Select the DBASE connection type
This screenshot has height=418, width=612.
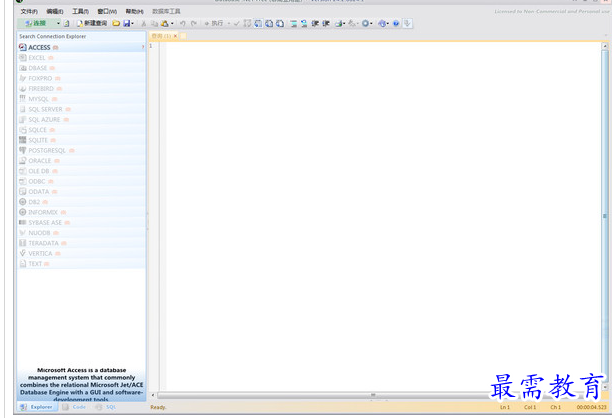(x=81, y=68)
